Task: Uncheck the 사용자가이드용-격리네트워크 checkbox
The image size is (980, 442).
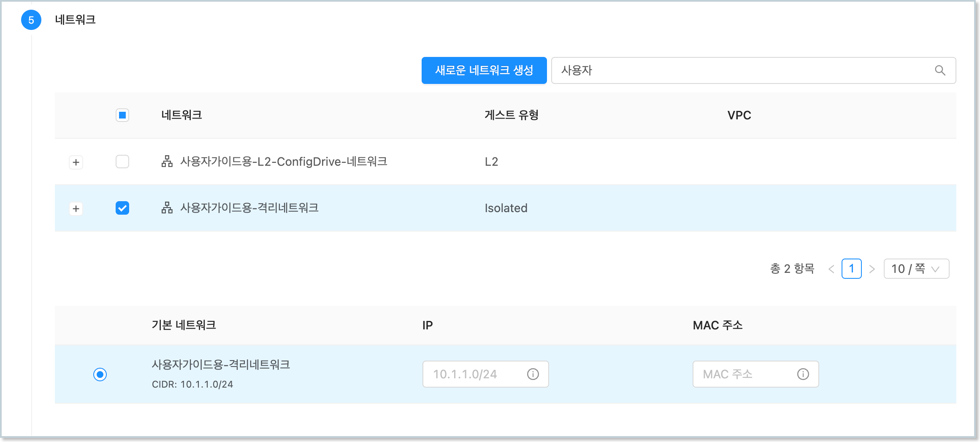Action: tap(122, 208)
